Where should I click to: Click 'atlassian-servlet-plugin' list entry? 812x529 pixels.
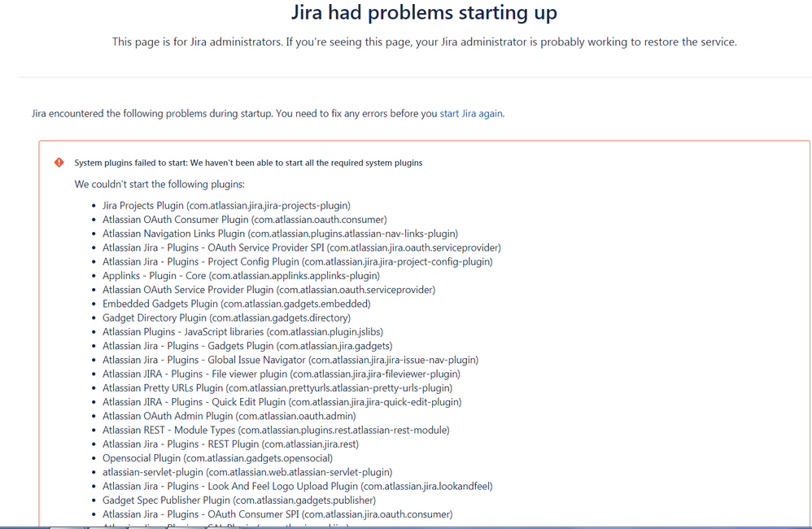[x=247, y=471]
